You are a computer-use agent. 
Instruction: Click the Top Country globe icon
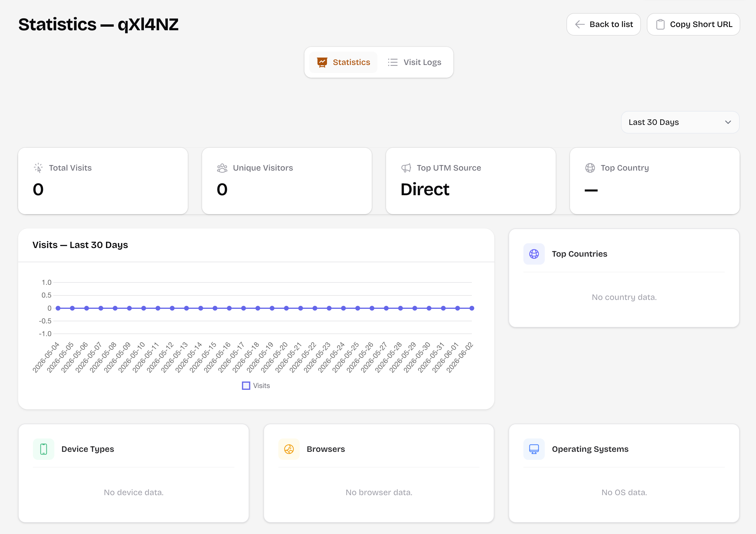tap(590, 168)
